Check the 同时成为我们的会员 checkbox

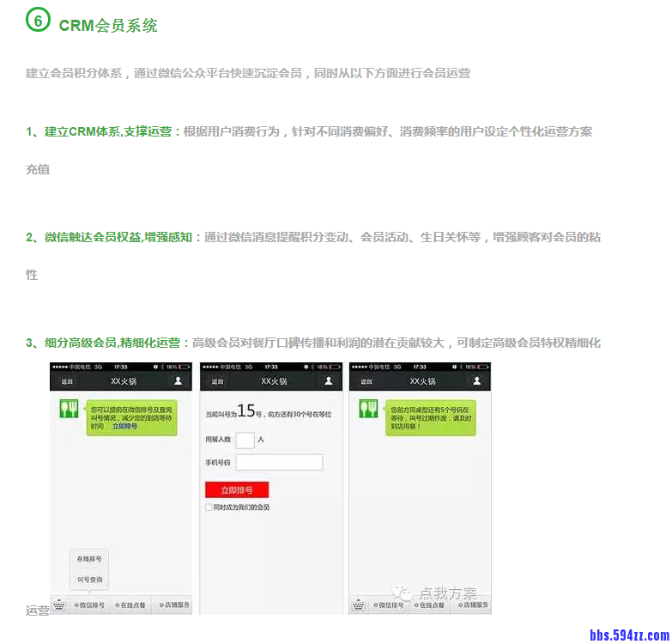(209, 507)
